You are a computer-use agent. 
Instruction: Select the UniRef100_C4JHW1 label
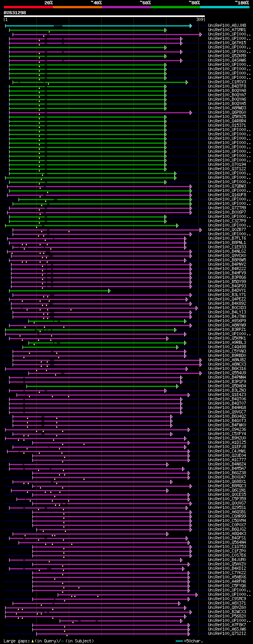pos(227,451)
